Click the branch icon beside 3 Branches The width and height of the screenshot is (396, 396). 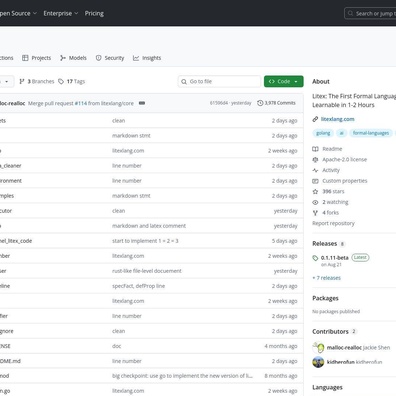(22, 81)
